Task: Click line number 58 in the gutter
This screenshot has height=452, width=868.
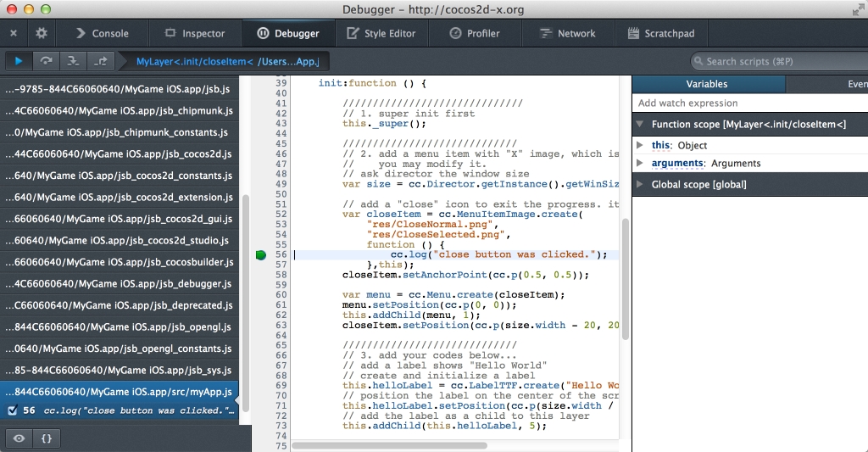Action: click(281, 275)
